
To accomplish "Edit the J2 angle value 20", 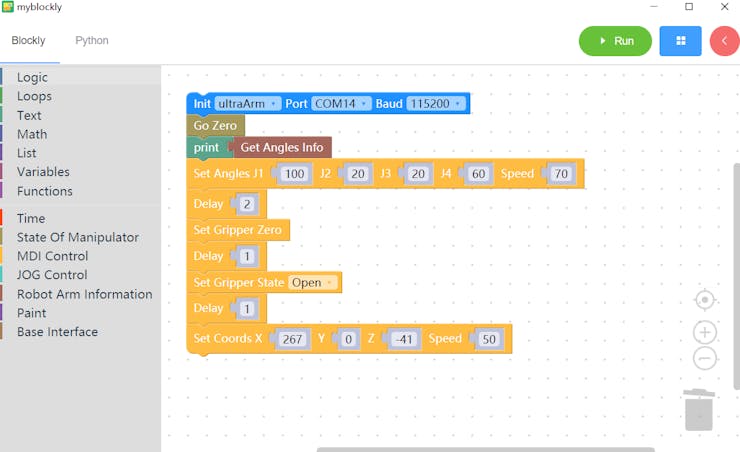I will click(358, 174).
